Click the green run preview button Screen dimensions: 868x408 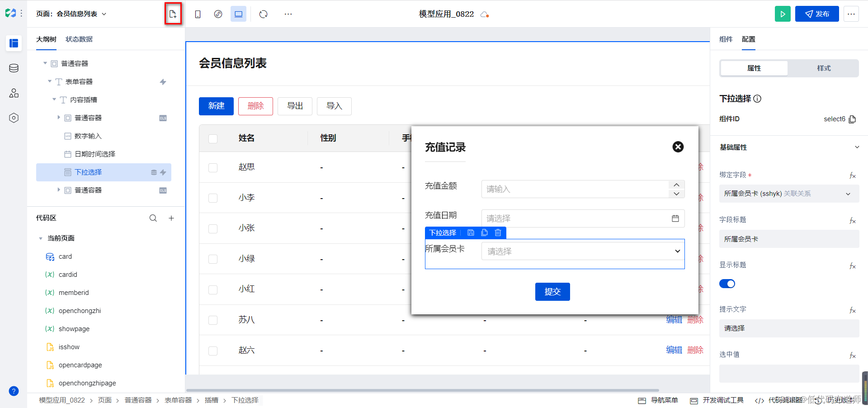(783, 14)
